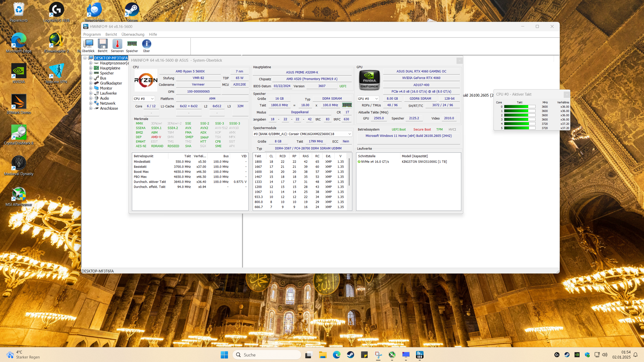Open the GPU #0 selector dropdown

(368, 99)
